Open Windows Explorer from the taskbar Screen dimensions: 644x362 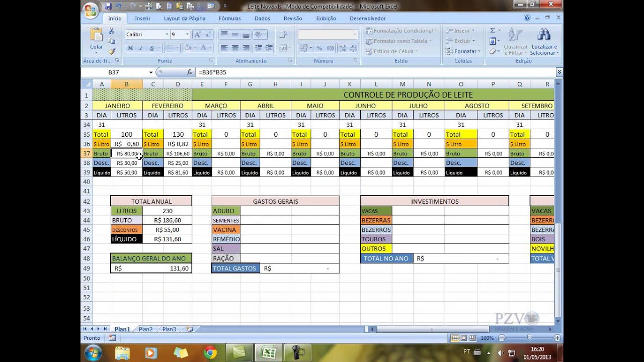pos(122,353)
